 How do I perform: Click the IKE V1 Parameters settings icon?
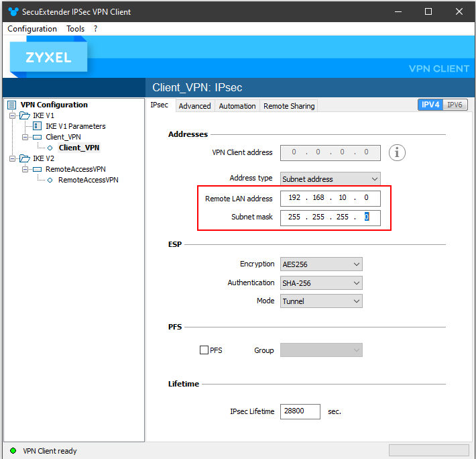[37, 125]
